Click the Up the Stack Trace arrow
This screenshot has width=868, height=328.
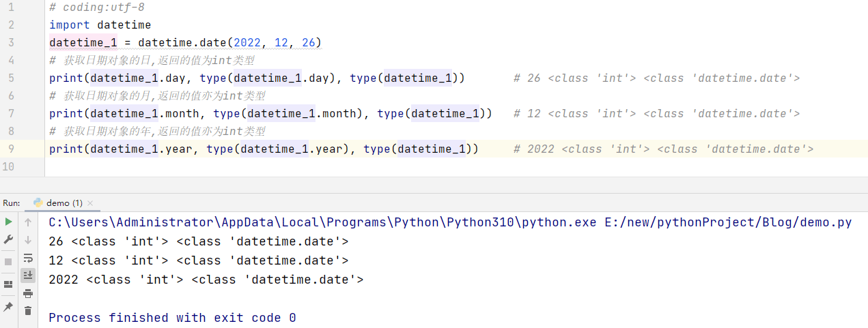[28, 222]
